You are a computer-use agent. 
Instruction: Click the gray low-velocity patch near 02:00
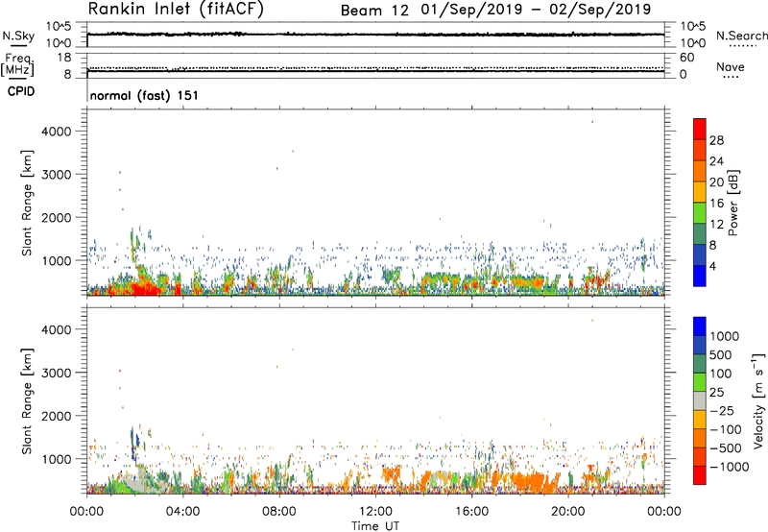coord(138,481)
